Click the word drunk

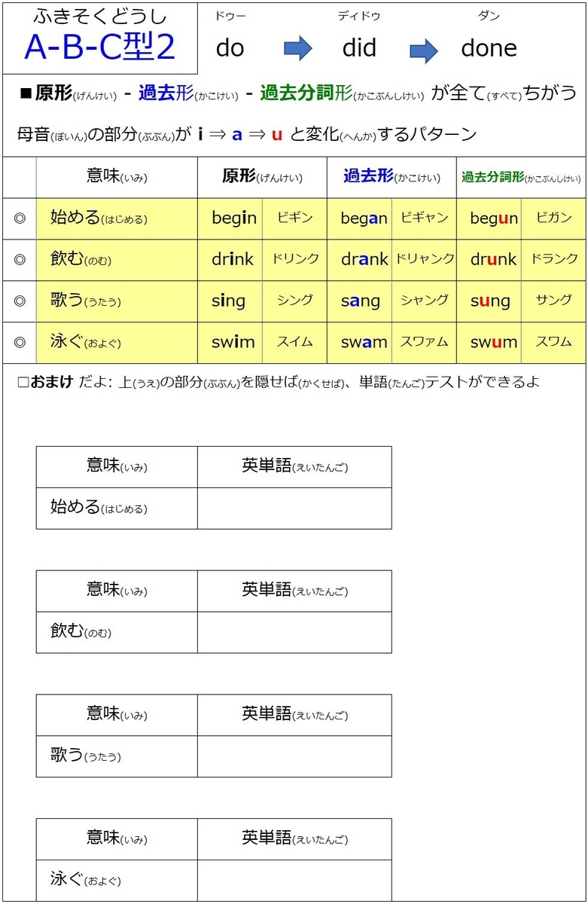494,260
